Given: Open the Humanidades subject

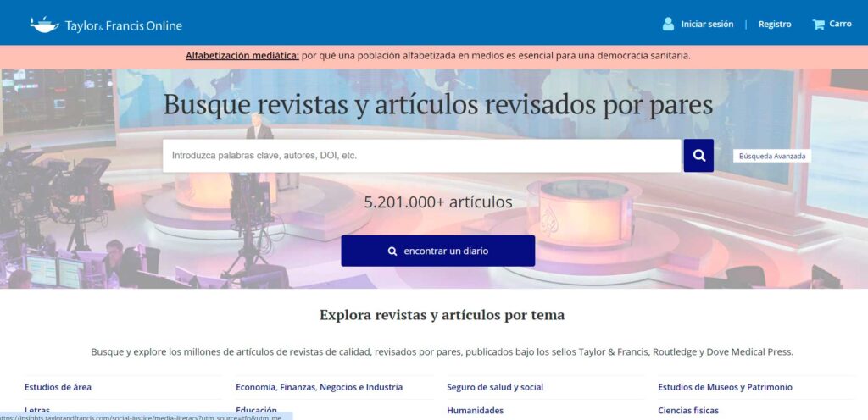Looking at the screenshot, I should tap(475, 411).
